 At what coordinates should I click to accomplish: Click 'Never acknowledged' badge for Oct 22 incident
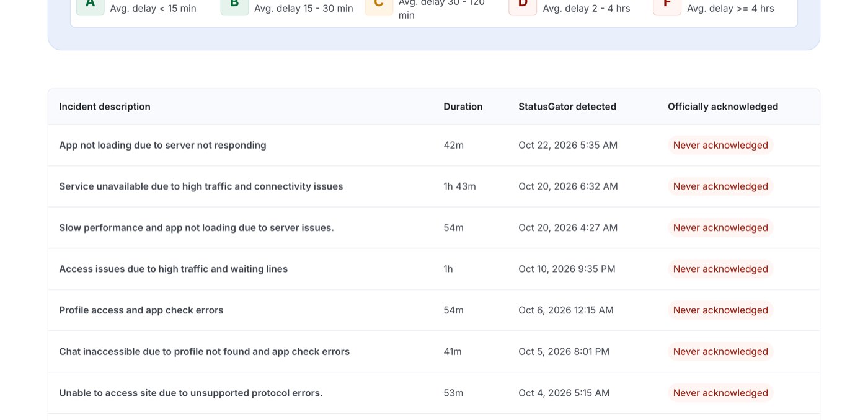(720, 145)
